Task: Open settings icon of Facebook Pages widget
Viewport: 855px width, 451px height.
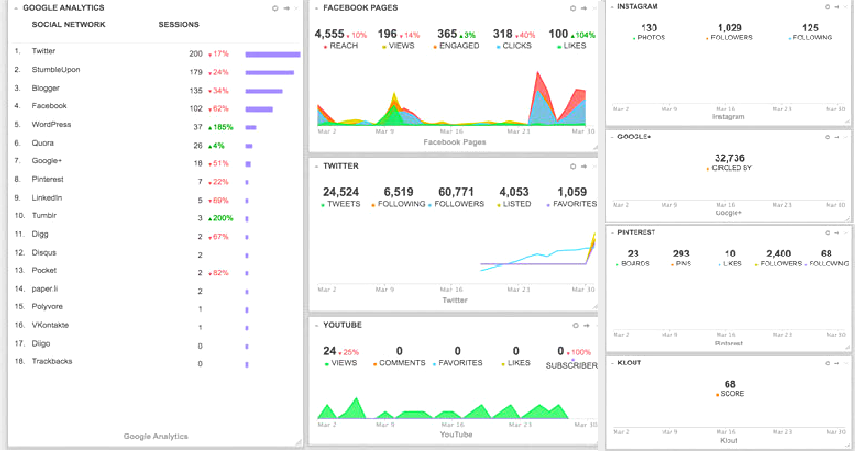Action: pos(573,8)
